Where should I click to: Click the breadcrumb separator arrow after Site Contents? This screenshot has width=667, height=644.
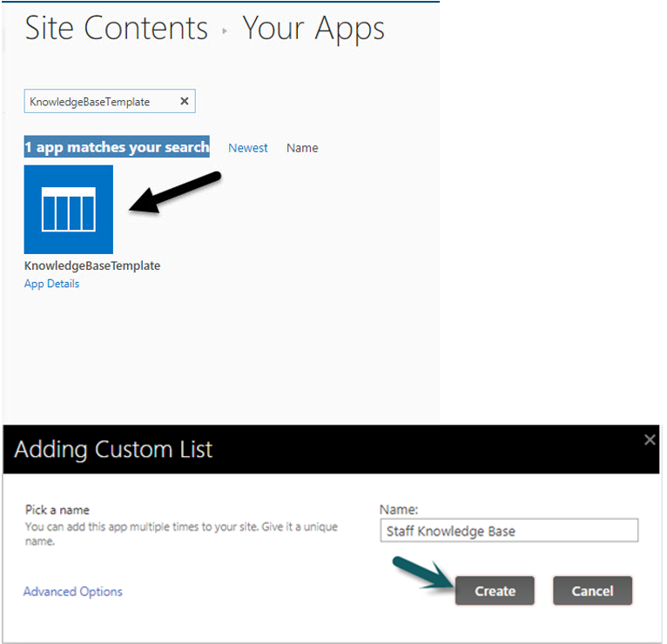pos(225,30)
